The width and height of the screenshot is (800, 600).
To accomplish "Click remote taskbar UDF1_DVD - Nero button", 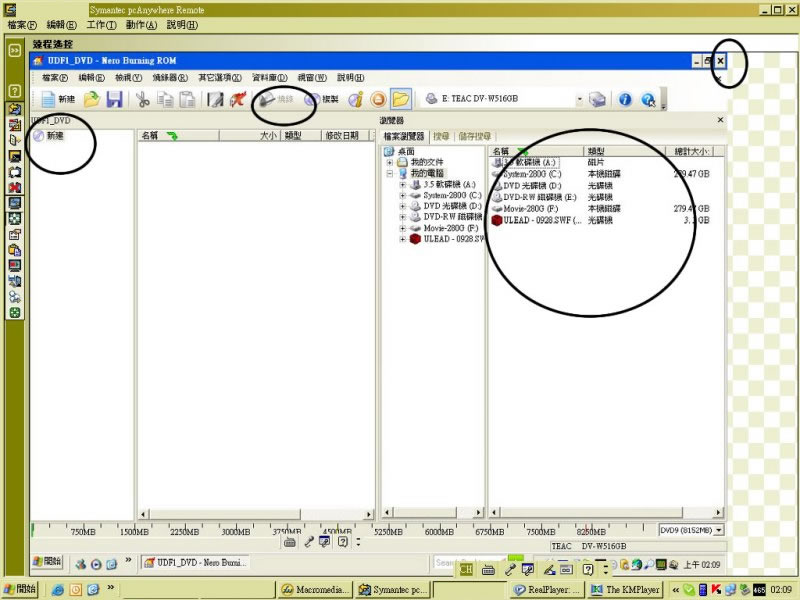I will tap(195, 563).
